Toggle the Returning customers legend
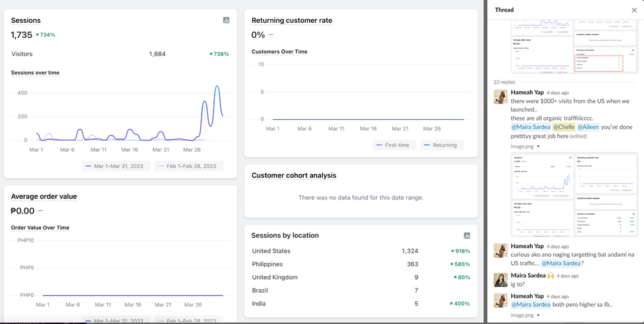644x324 pixels. click(x=440, y=145)
